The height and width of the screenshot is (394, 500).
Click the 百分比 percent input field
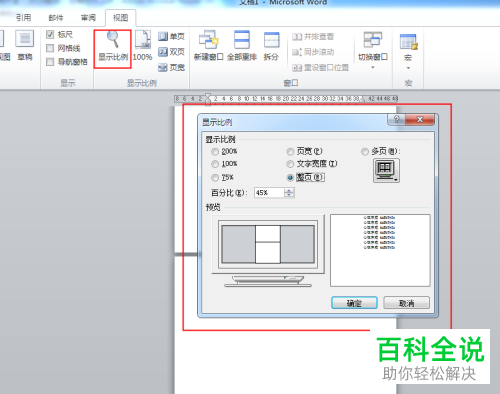coord(269,193)
